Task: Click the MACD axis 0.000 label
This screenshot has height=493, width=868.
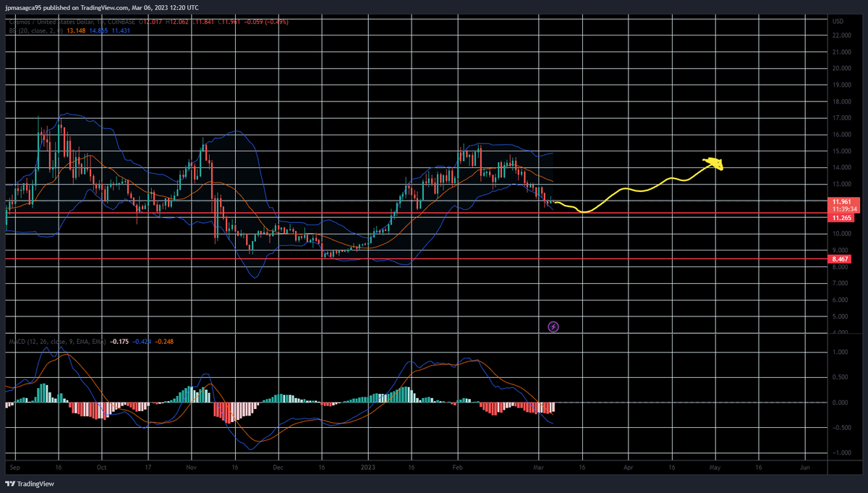Action: point(841,403)
